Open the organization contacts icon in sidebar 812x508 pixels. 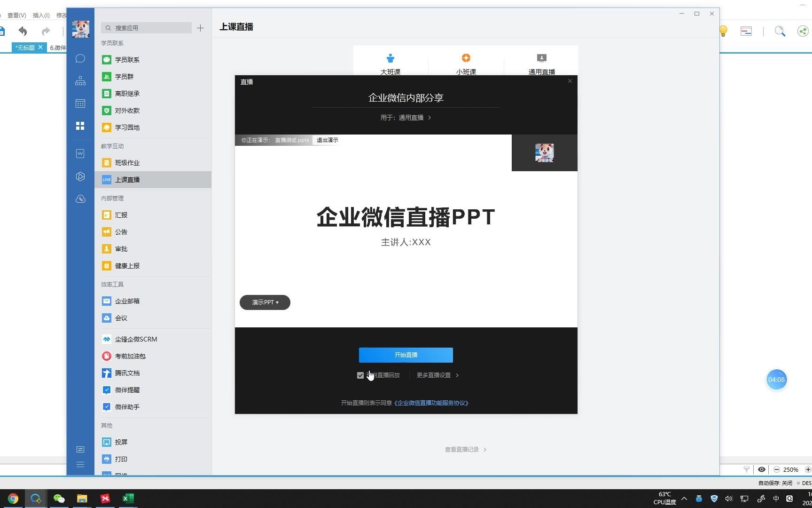80,81
